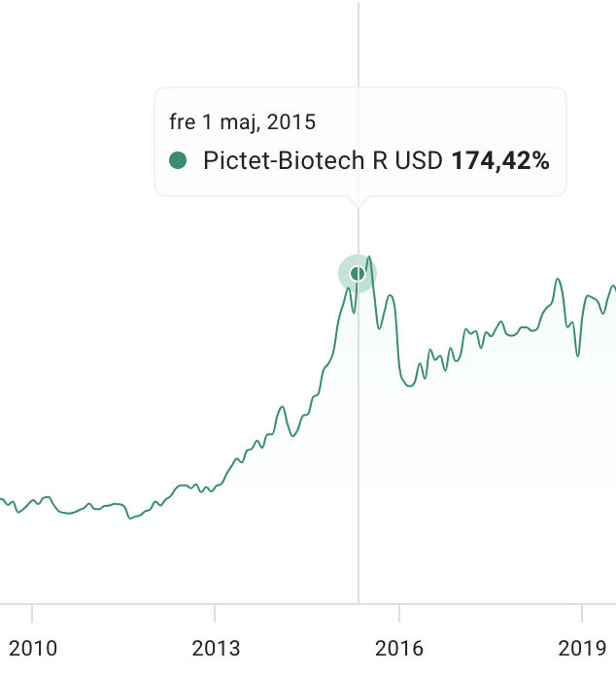Screen dimensions: 616x674
Task: Select the 2010 label on the x-axis
Action: pyautogui.click(x=32, y=648)
